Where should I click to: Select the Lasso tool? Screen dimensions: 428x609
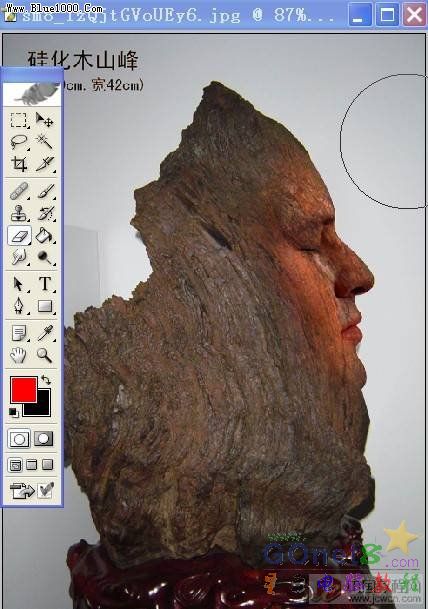[19, 142]
